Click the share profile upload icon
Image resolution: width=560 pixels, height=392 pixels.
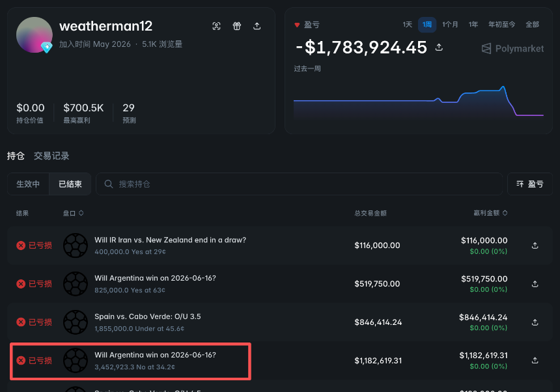pos(257,26)
